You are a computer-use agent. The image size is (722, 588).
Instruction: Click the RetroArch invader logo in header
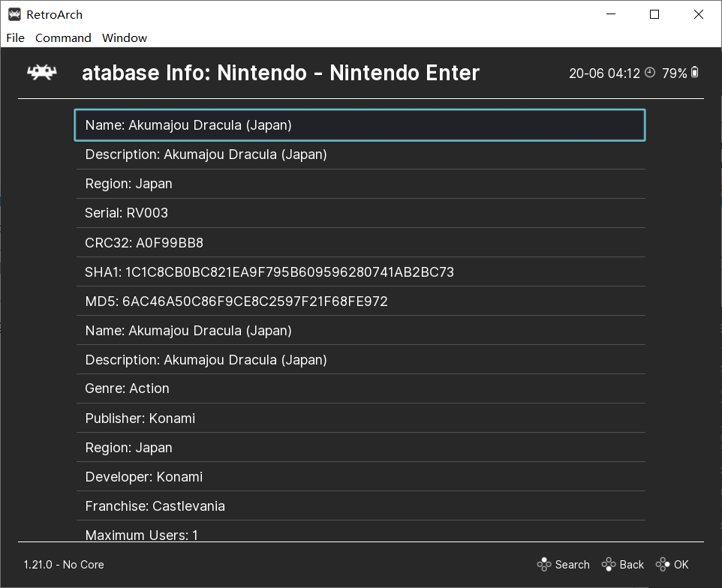click(42, 72)
